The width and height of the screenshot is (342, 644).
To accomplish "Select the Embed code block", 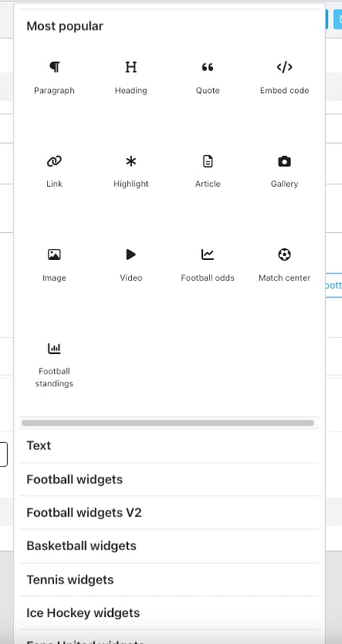I will click(x=285, y=78).
